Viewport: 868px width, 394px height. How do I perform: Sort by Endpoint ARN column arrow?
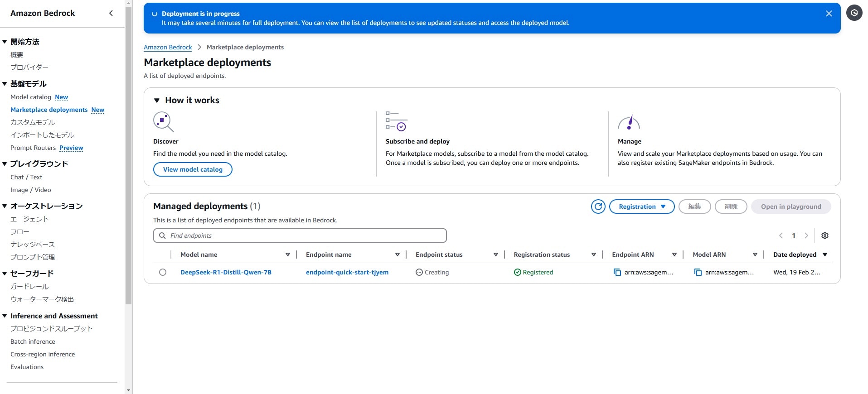point(674,255)
